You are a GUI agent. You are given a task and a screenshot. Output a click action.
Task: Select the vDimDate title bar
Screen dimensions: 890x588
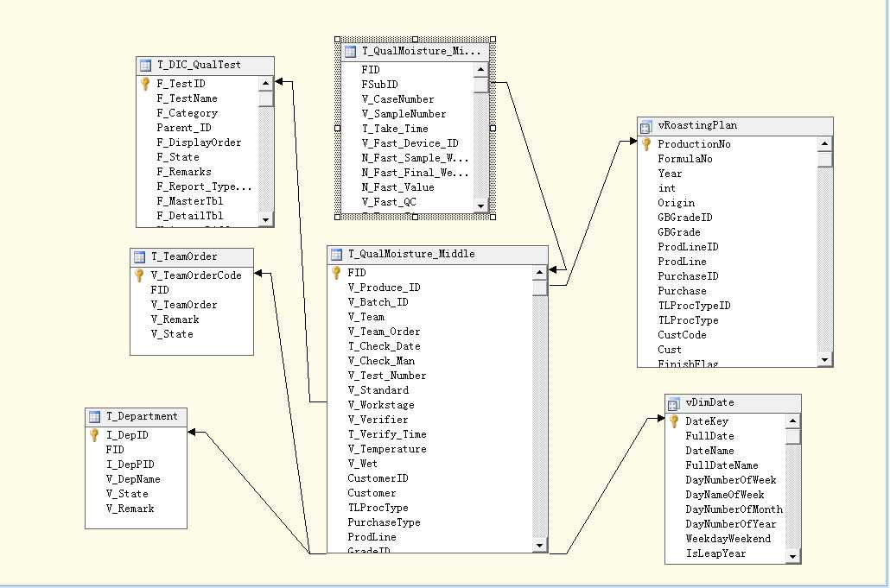click(733, 402)
